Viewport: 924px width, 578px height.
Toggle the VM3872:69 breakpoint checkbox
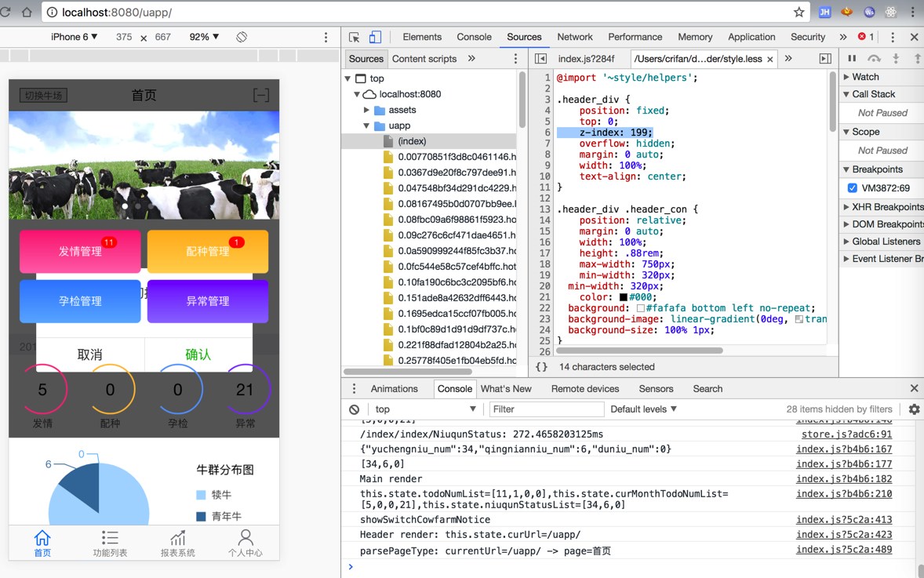pyautogui.click(x=852, y=188)
